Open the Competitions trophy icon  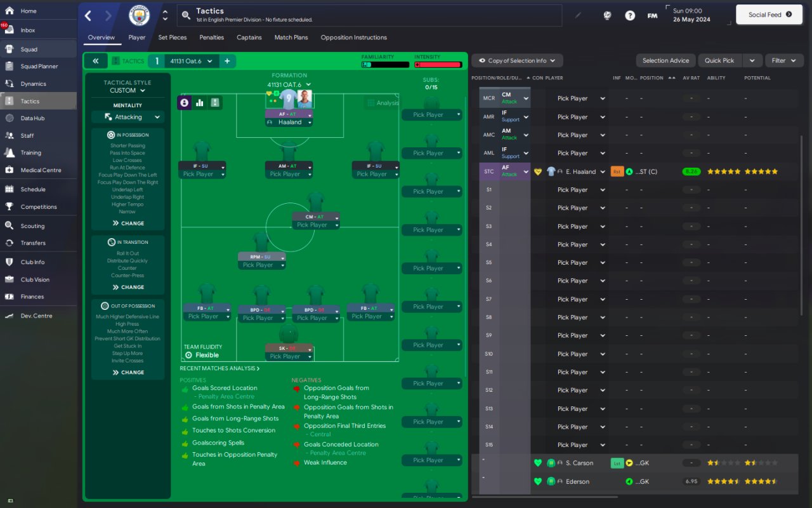[9, 206]
